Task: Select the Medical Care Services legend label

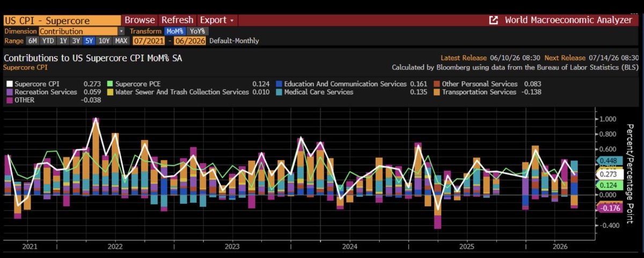Action: pyautogui.click(x=319, y=92)
